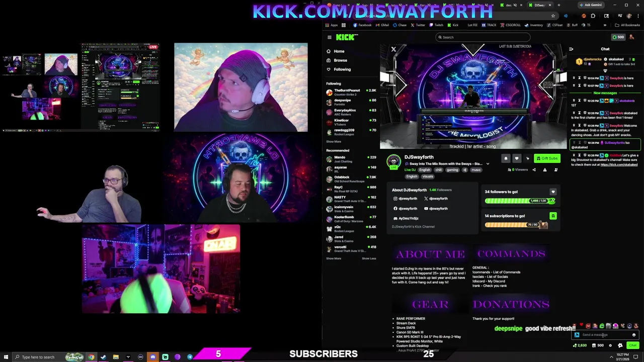Click the subscriptions goal progress bar
Image resolution: width=644 pixels, height=362 pixels.
516,225
